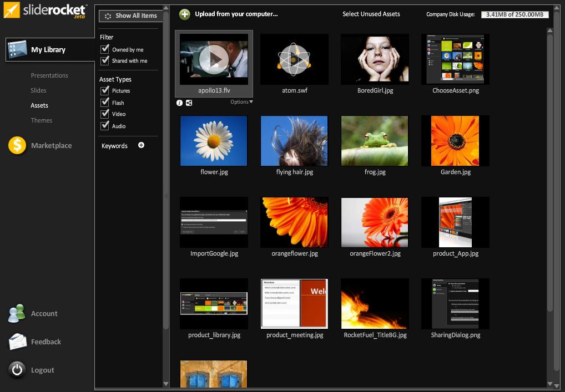This screenshot has height=392, width=565.
Task: Open Options dropdown for apollo13.flv
Action: click(x=241, y=102)
